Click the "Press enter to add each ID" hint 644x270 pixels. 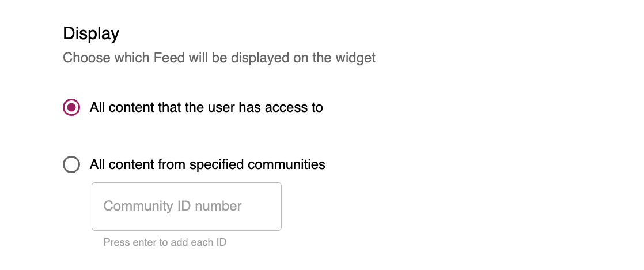[165, 242]
